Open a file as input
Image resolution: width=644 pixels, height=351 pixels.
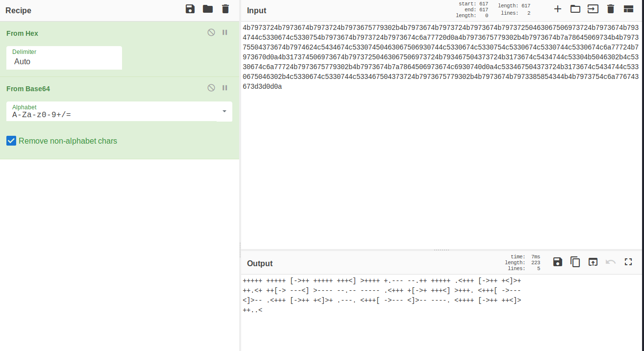click(x=575, y=9)
